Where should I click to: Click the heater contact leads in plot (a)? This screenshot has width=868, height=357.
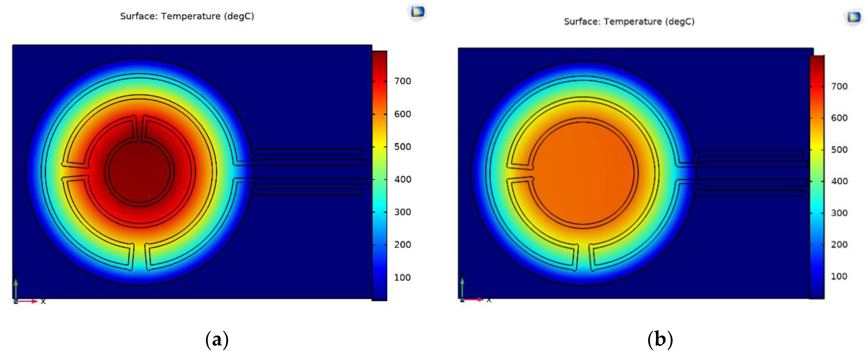308,172
